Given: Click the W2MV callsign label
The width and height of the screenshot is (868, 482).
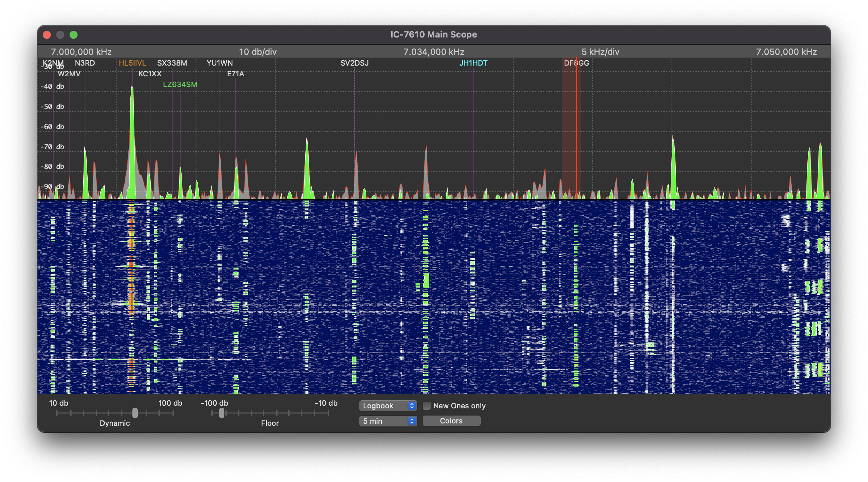Looking at the screenshot, I should pyautogui.click(x=69, y=74).
